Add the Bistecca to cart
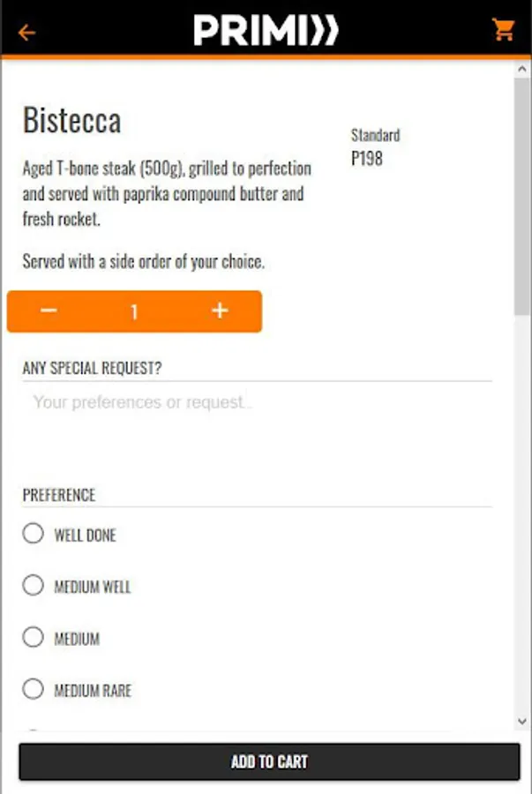The image size is (532, 794). (x=269, y=761)
